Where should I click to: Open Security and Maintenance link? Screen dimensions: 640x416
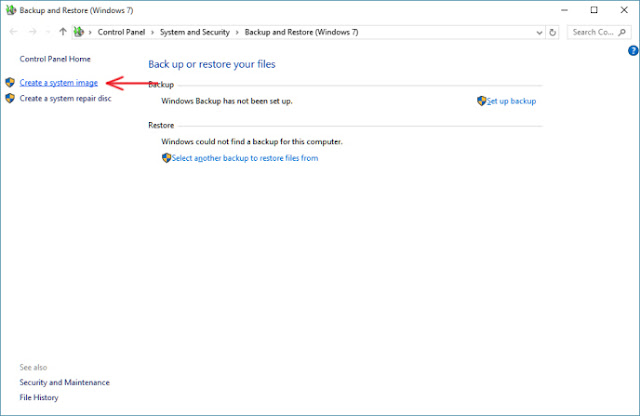[64, 383]
